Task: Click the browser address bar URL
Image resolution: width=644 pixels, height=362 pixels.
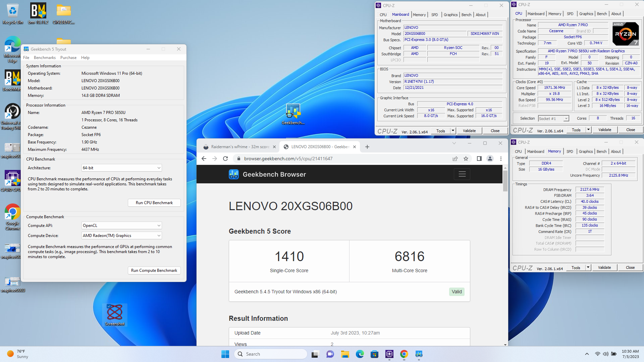Action: tap(288, 159)
